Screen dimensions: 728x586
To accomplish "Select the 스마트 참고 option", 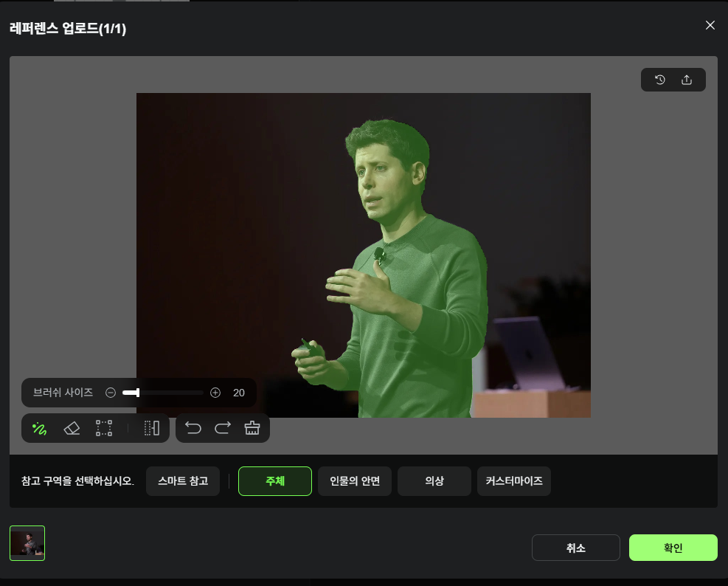I will (183, 481).
